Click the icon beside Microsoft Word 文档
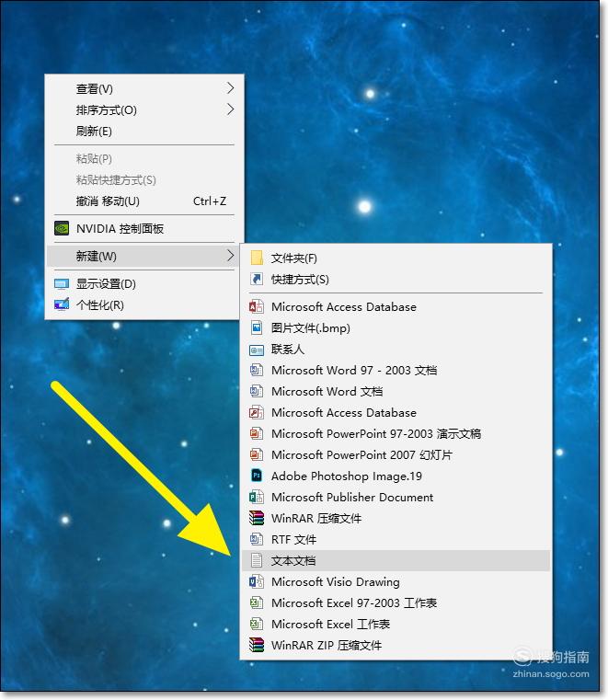The image size is (608, 700). pyautogui.click(x=257, y=391)
